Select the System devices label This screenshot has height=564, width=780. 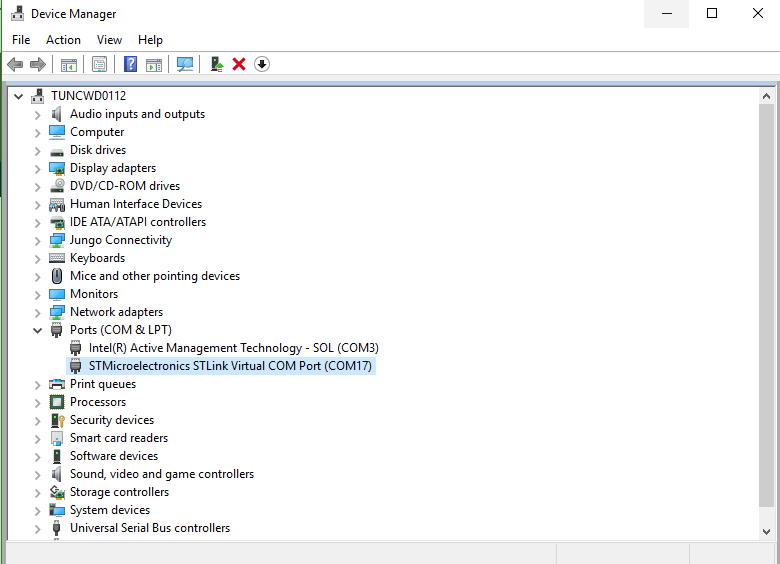click(110, 510)
